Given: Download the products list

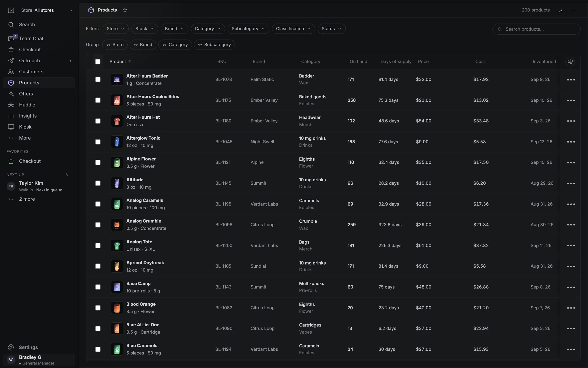Looking at the screenshot, I should click(x=561, y=10).
